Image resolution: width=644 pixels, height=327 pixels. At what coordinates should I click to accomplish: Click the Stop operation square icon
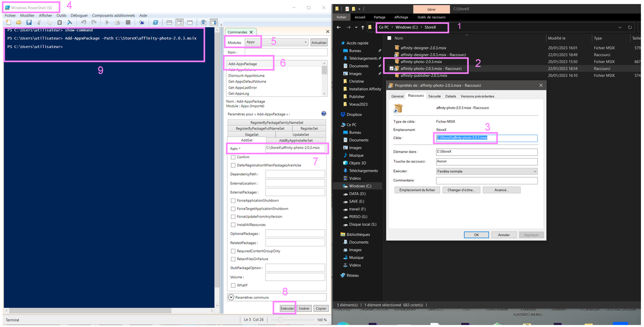[128, 22]
